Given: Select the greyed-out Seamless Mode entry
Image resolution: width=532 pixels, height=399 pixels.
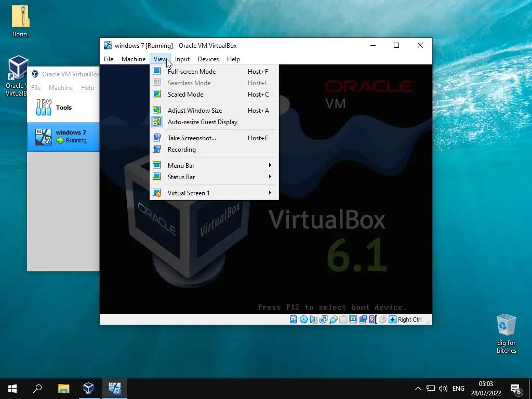Looking at the screenshot, I should tap(214, 83).
